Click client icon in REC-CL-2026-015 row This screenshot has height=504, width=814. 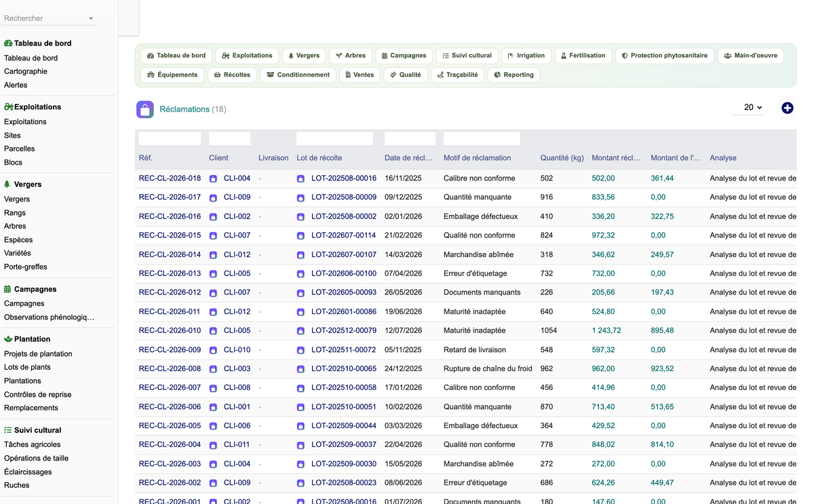tap(213, 236)
